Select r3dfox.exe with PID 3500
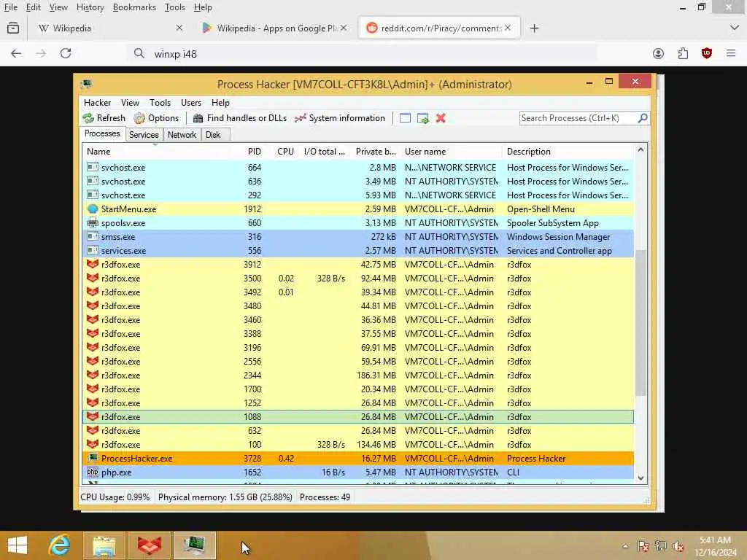 point(357,279)
